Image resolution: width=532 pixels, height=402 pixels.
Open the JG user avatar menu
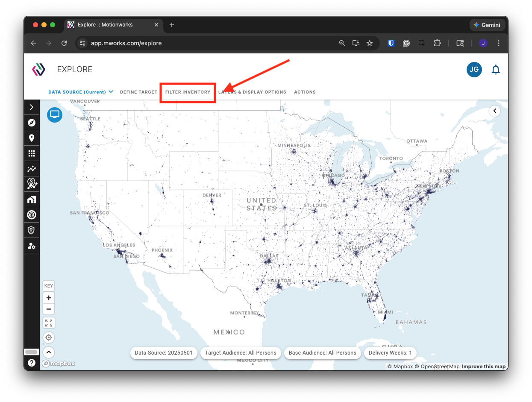click(x=474, y=70)
